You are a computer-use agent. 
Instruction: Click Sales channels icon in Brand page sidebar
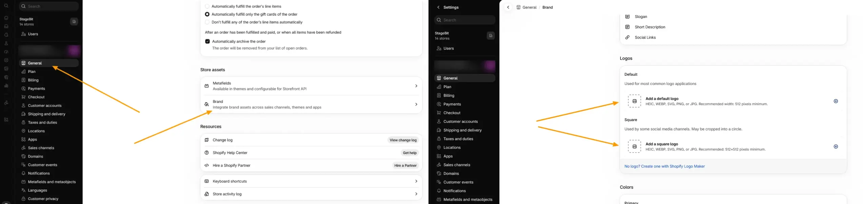439,165
